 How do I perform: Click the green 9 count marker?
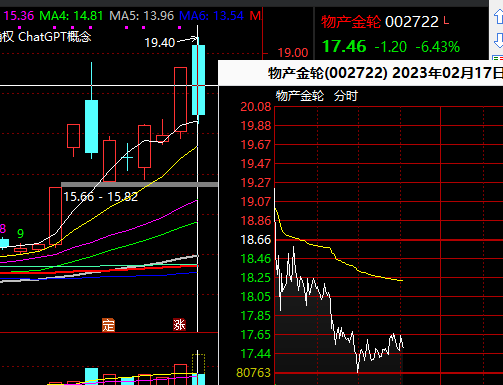20,234
